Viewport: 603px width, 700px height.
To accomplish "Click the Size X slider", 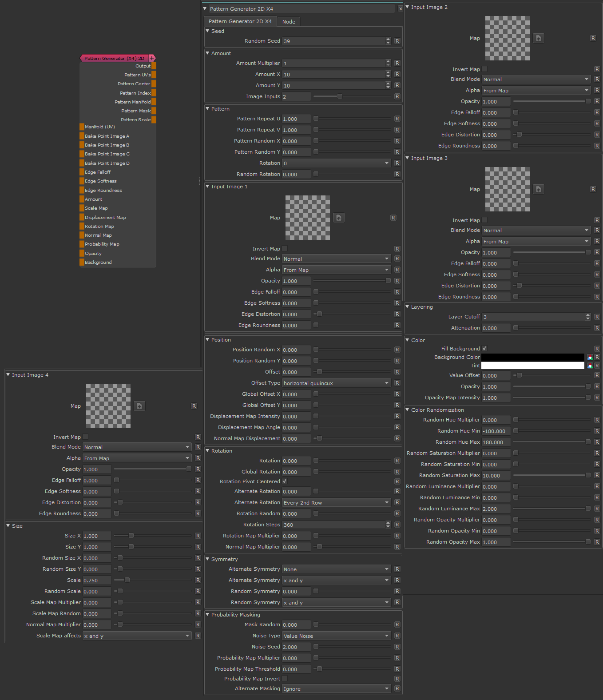I will coord(152,536).
